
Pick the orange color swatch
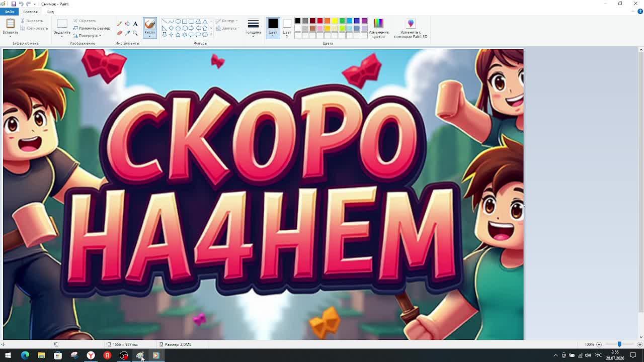pyautogui.click(x=327, y=21)
